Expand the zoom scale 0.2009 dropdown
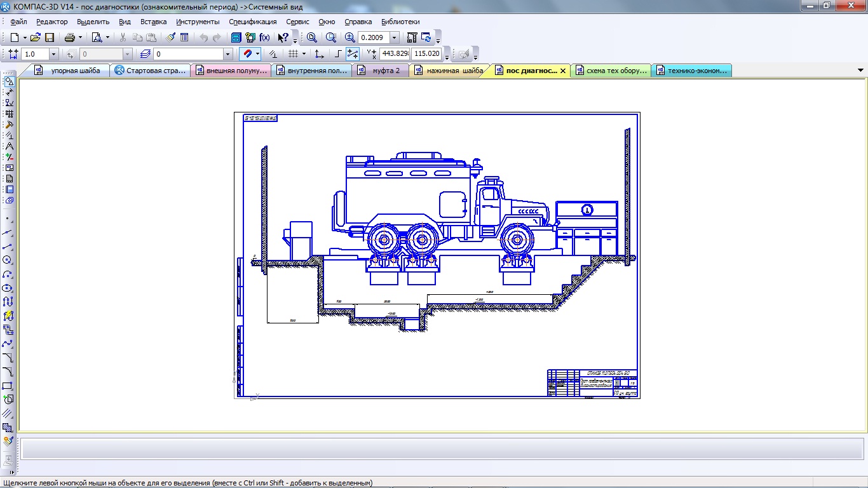 pyautogui.click(x=395, y=37)
